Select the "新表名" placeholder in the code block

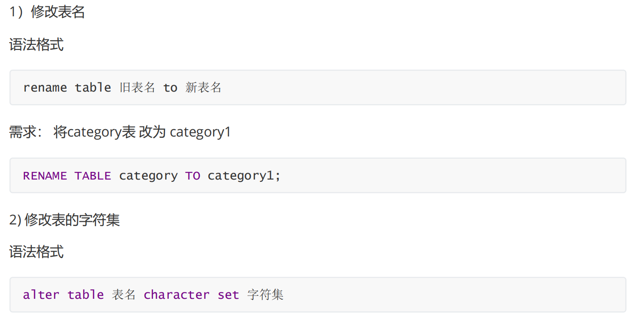[203, 88]
